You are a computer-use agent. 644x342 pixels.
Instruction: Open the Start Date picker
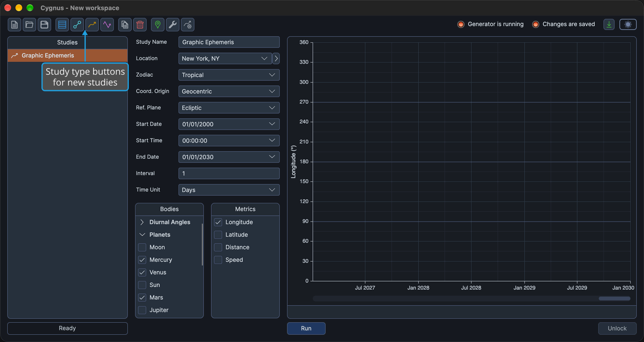pos(229,124)
